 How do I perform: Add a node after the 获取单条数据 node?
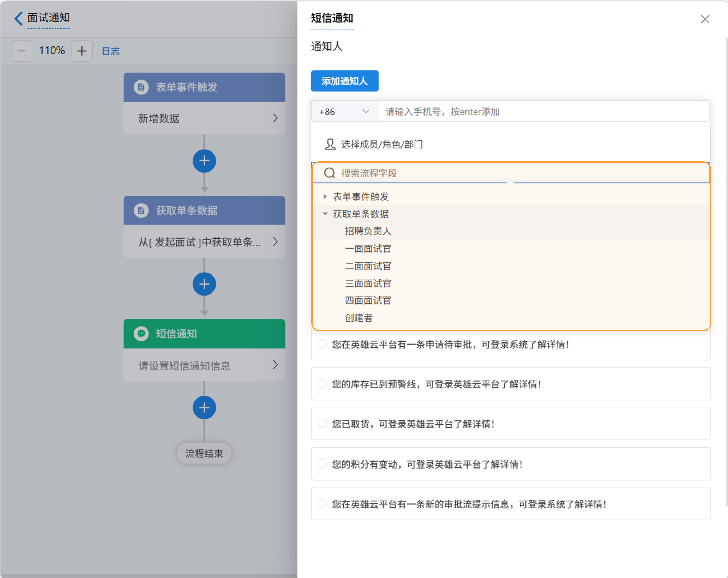(x=204, y=284)
